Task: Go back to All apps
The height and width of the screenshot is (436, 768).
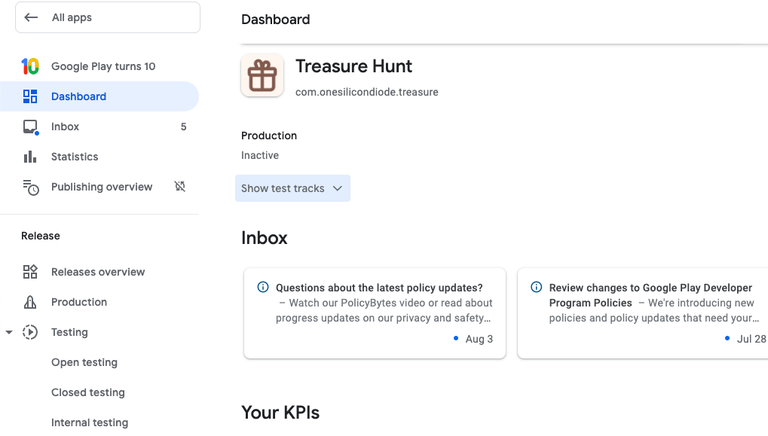Action: click(x=108, y=18)
